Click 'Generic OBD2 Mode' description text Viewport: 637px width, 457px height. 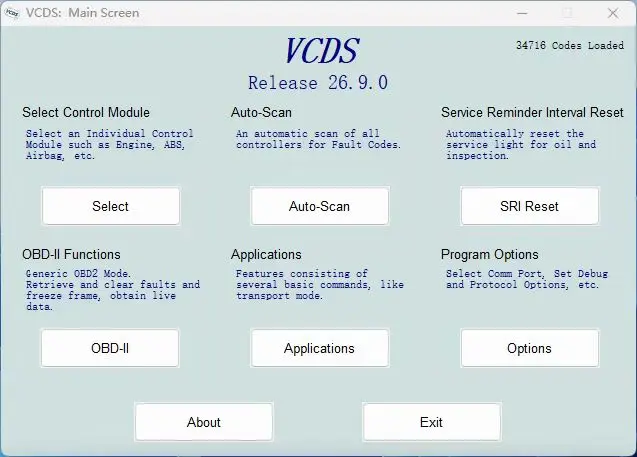[113, 290]
